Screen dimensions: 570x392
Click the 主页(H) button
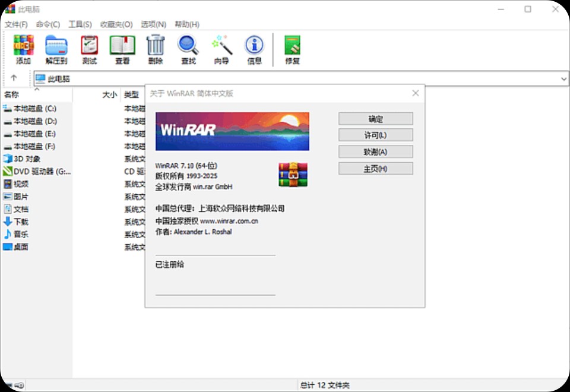click(x=375, y=169)
